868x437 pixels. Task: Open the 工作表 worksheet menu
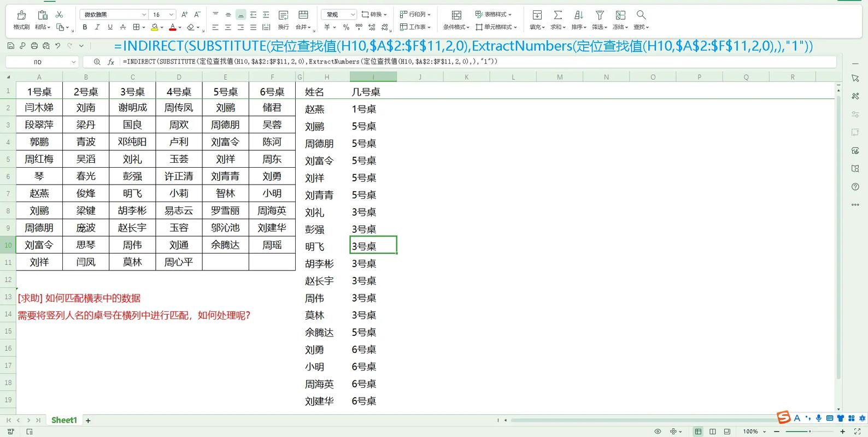[415, 27]
